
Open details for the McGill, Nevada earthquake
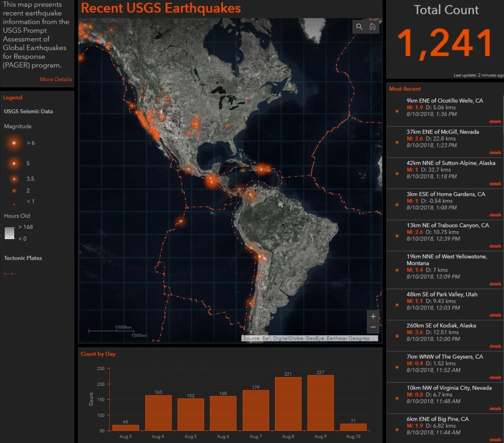[x=495, y=152]
